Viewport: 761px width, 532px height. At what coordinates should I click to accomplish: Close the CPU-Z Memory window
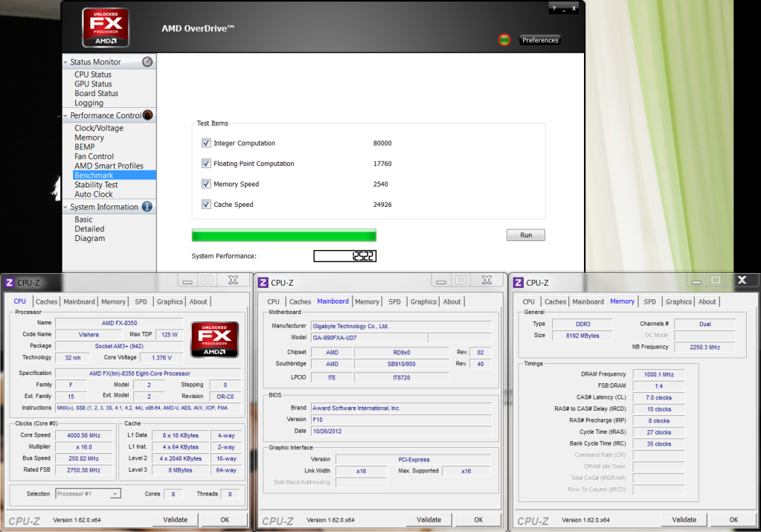coord(742,280)
